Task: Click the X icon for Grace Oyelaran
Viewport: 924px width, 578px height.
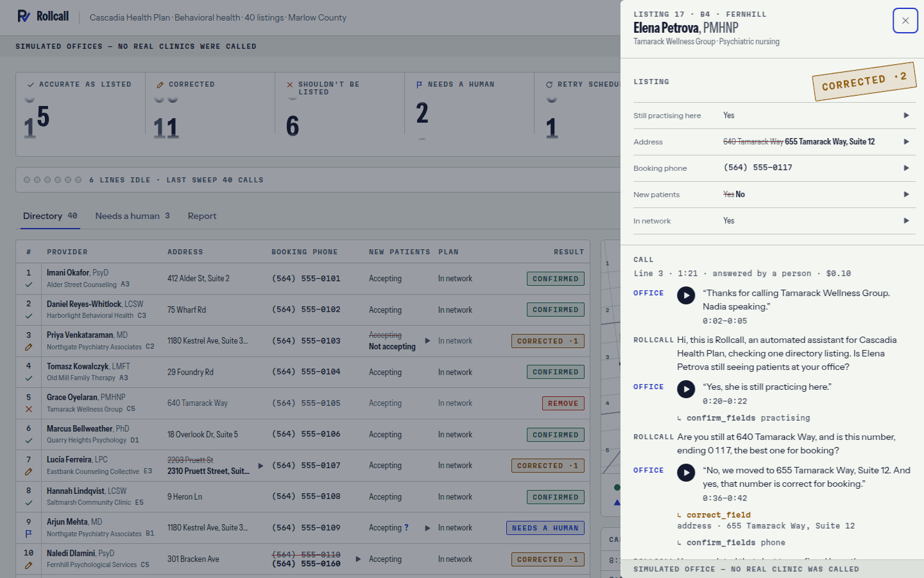Action: (x=29, y=409)
